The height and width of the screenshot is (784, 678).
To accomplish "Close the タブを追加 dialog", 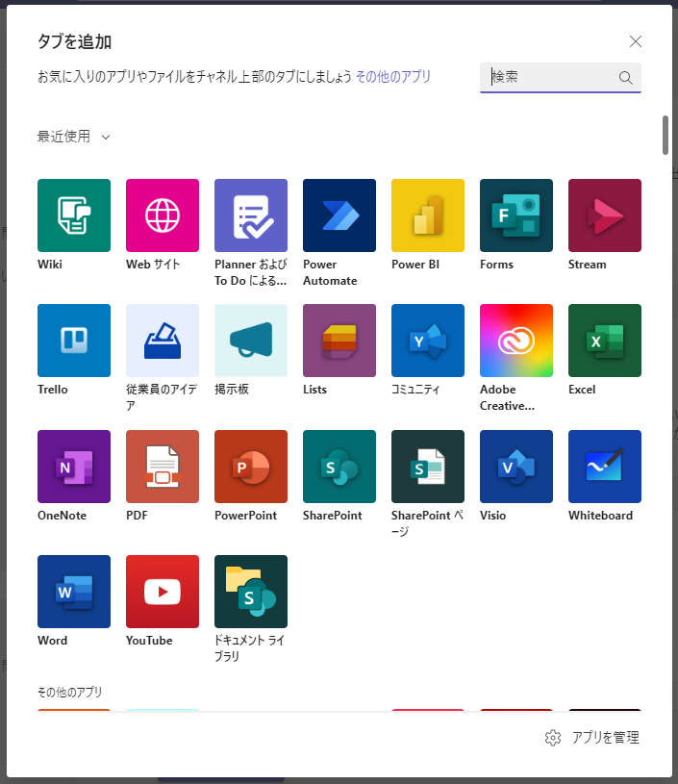I will pyautogui.click(x=635, y=41).
